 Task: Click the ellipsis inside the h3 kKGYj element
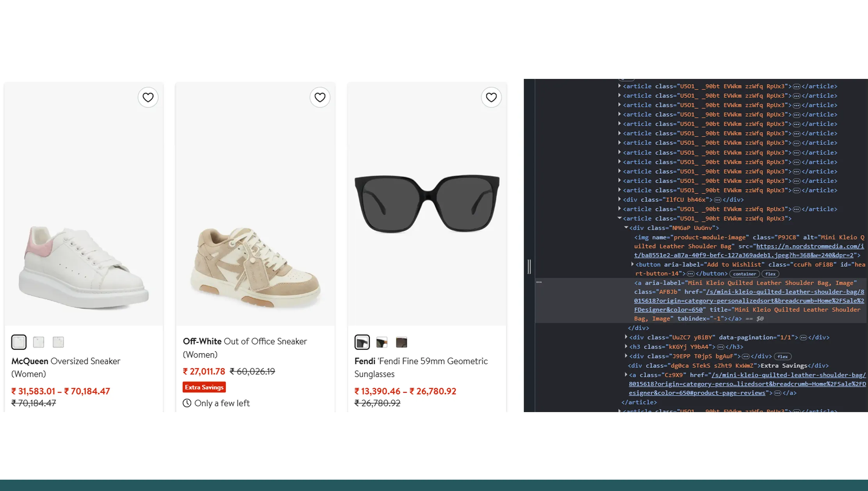point(720,346)
